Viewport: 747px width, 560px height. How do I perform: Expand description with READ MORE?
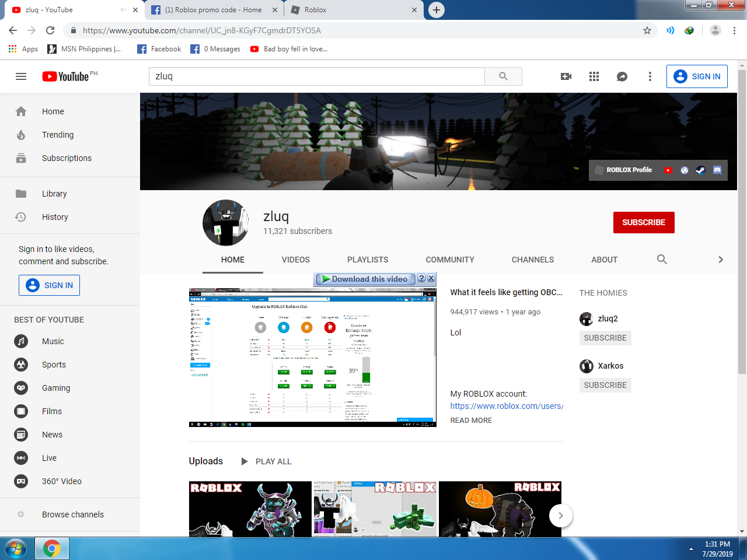click(471, 421)
